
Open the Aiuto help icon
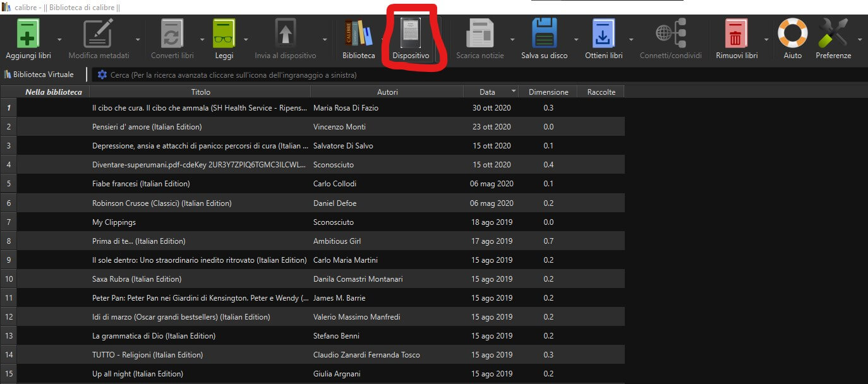coord(792,33)
